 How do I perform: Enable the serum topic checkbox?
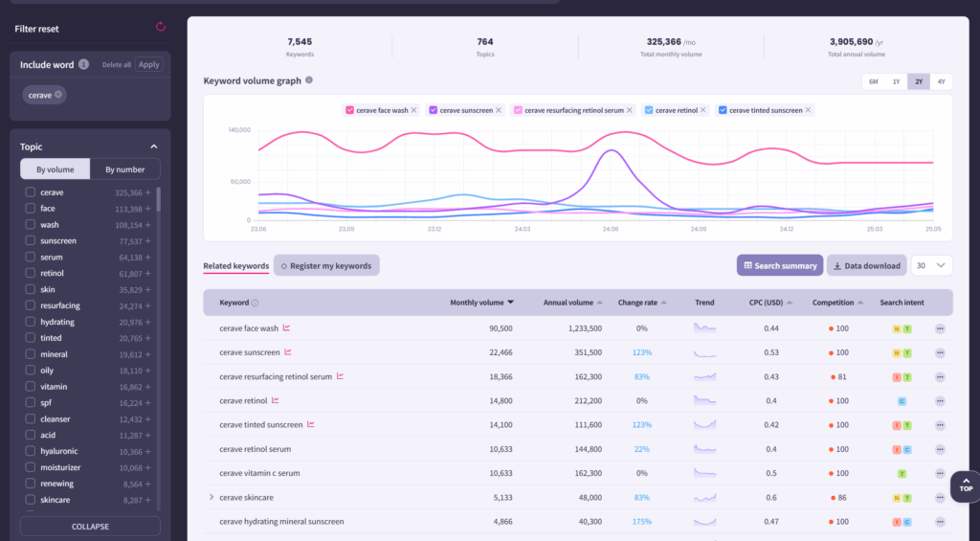[x=31, y=258]
